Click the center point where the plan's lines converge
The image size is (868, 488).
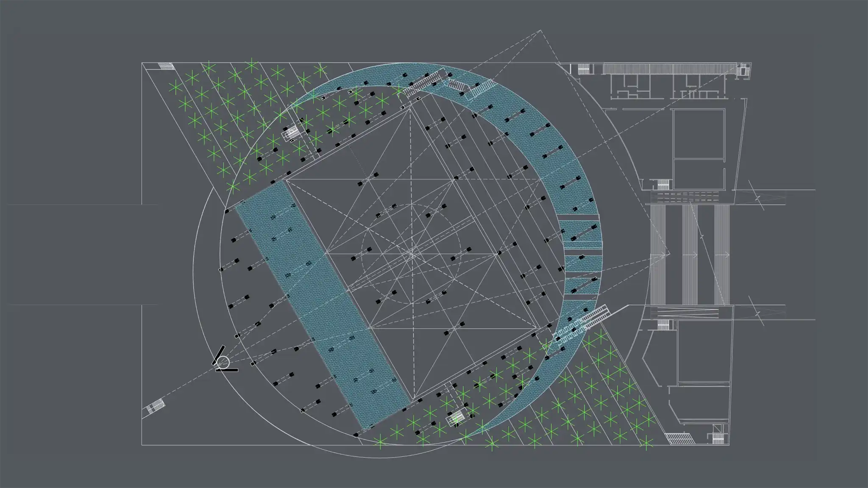[412, 254]
